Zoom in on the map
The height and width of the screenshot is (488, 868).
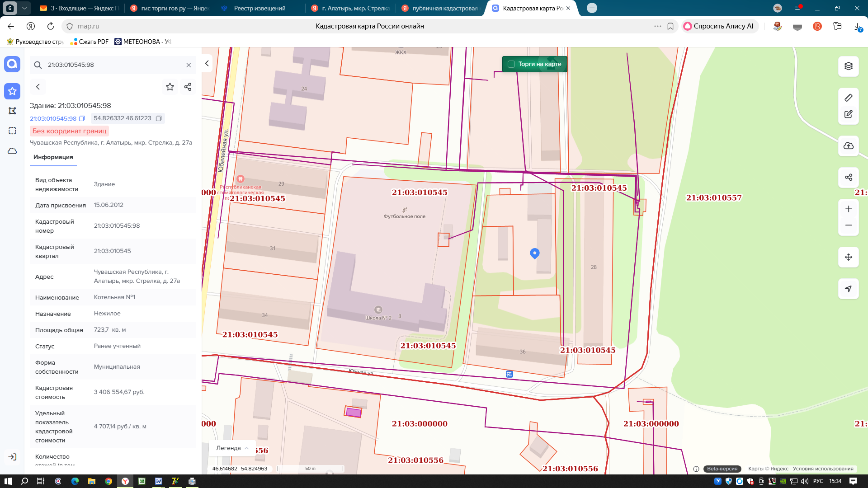click(x=848, y=209)
